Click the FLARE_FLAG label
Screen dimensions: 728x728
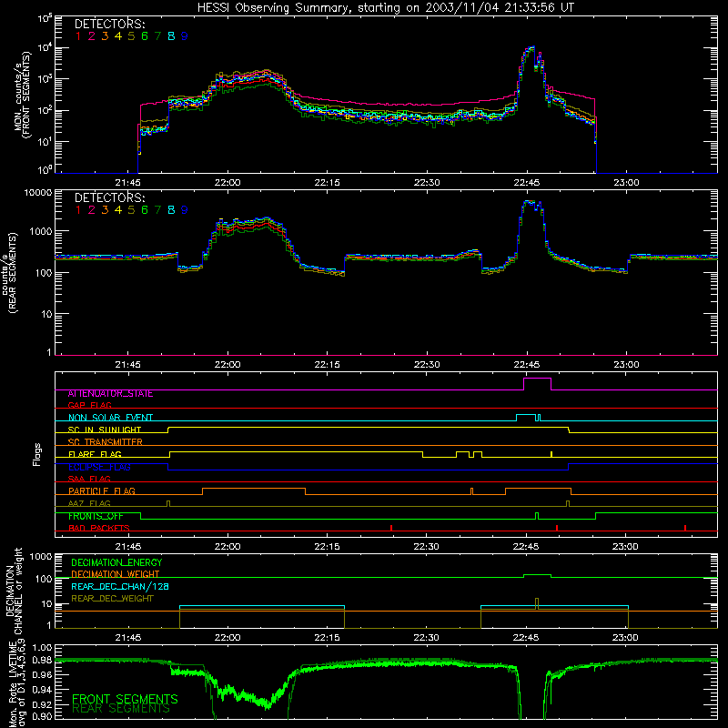95,454
